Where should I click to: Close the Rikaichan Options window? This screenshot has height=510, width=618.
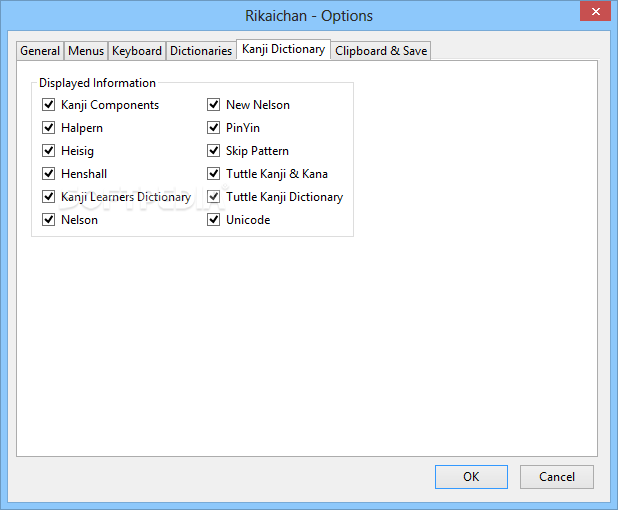[595, 11]
